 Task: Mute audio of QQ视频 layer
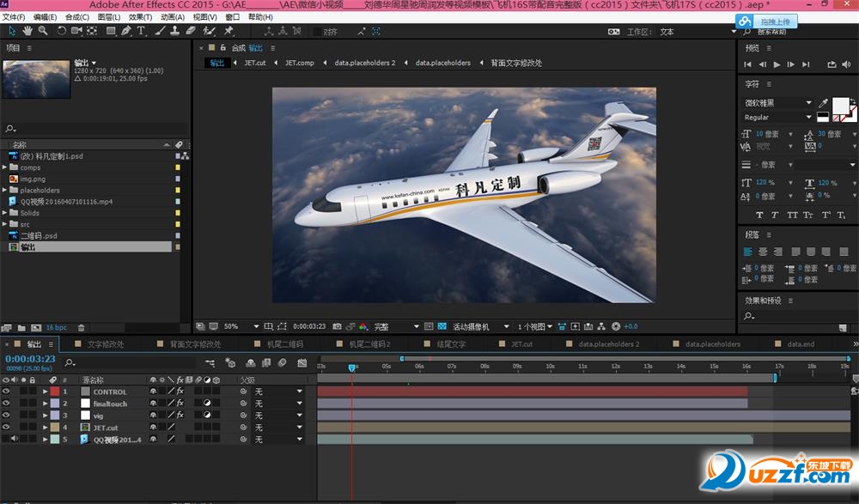pyautogui.click(x=15, y=440)
